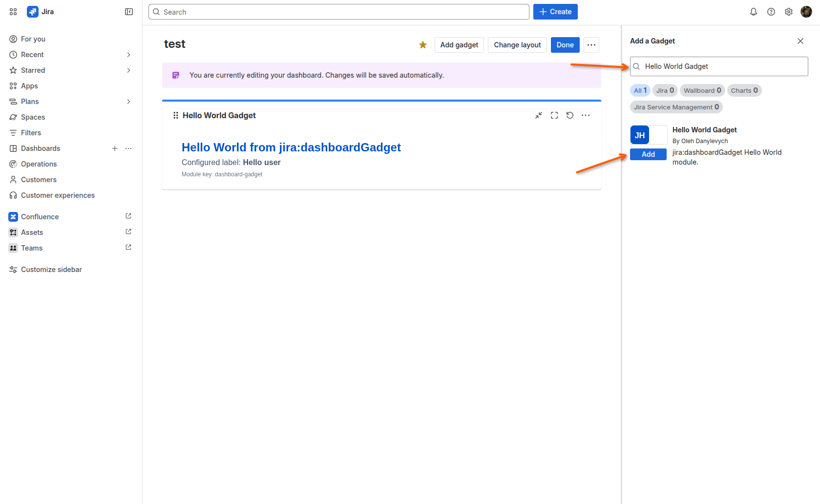The image size is (820, 504).
Task: Grab the Hello World Gadget drag handle
Action: [x=176, y=115]
